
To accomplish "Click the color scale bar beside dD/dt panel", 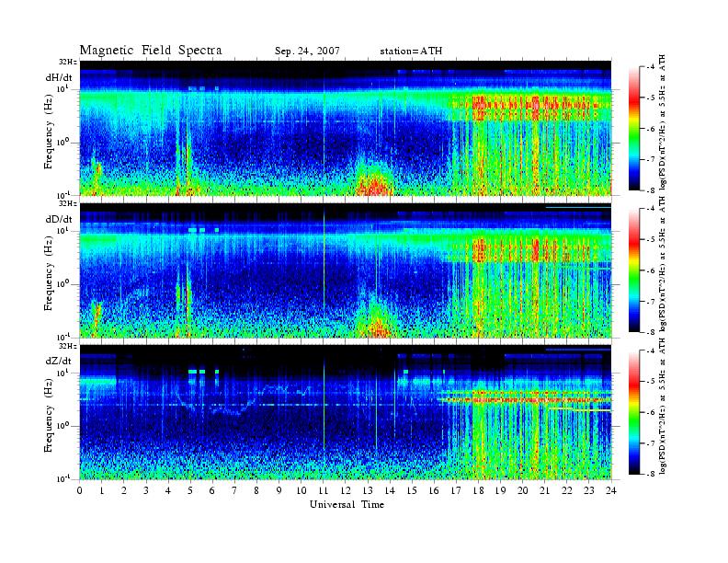I will coord(633,270).
